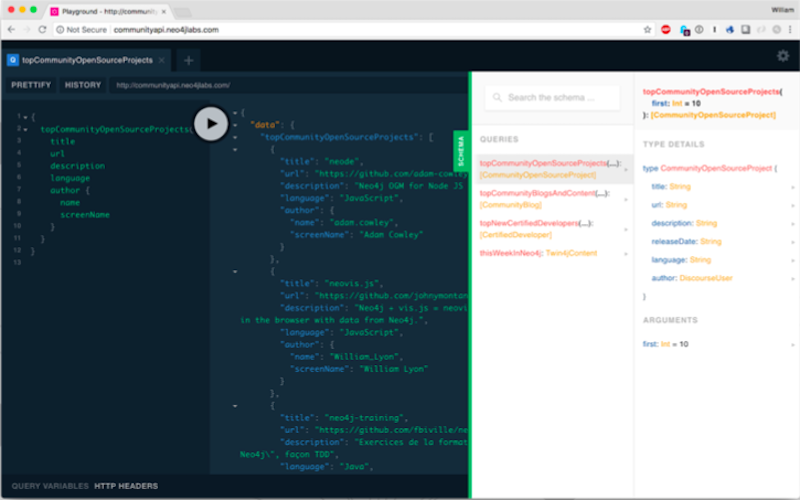Search the schema field
800x500 pixels.
(x=552, y=97)
